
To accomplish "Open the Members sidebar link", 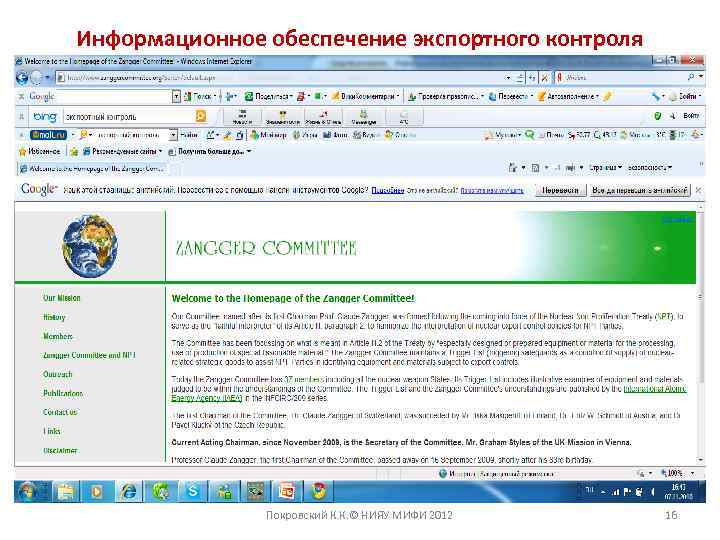I will pyautogui.click(x=58, y=336).
